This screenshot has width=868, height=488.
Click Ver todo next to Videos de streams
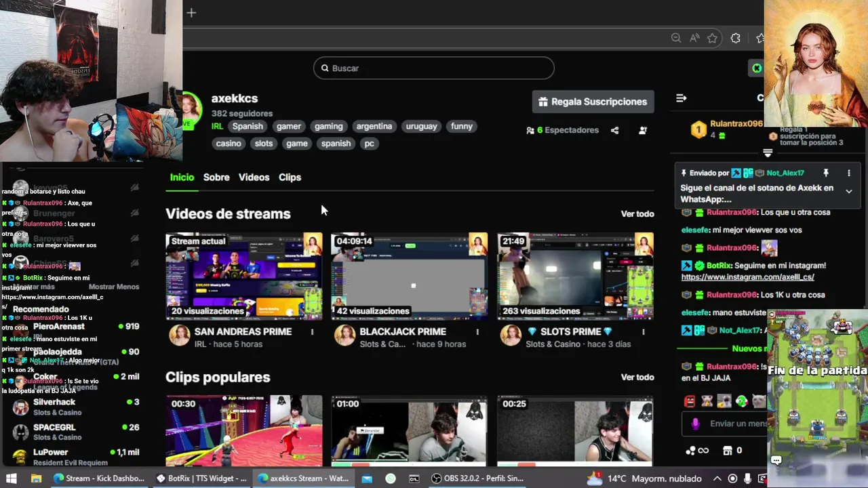[x=637, y=213]
